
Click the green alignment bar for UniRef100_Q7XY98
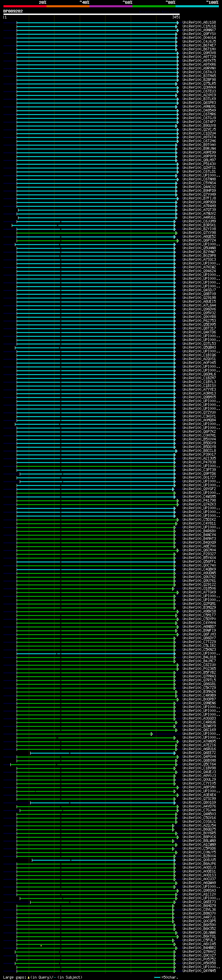97,233
